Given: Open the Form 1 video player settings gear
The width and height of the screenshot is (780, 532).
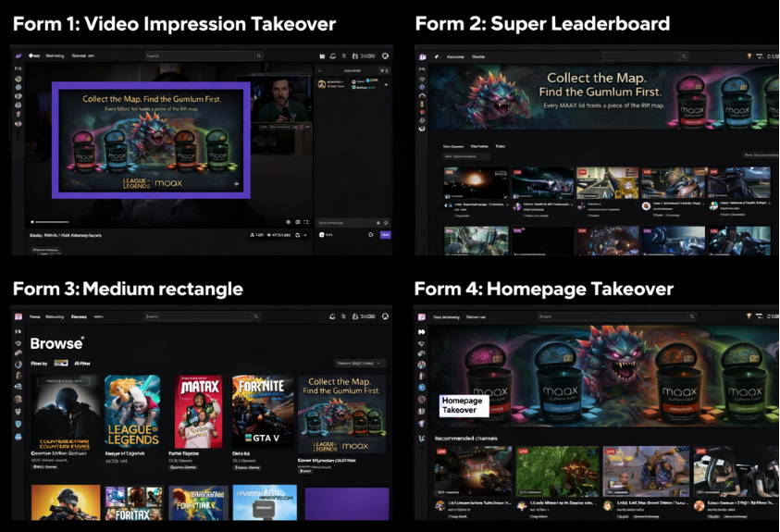Looking at the screenshot, I should coord(288,222).
